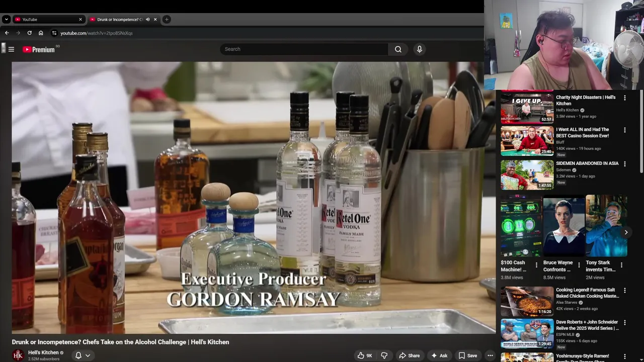Save video to a playlist

467,355
